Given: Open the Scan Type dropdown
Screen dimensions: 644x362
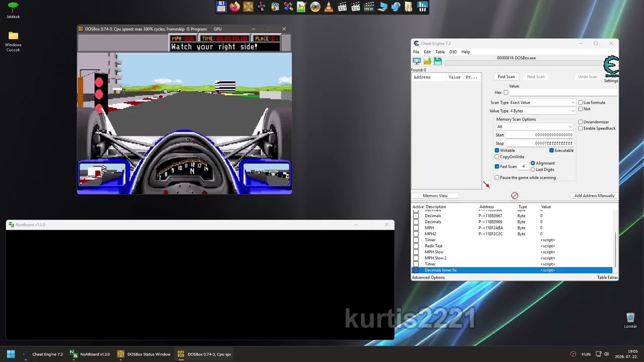Looking at the screenshot, I should click(x=542, y=103).
